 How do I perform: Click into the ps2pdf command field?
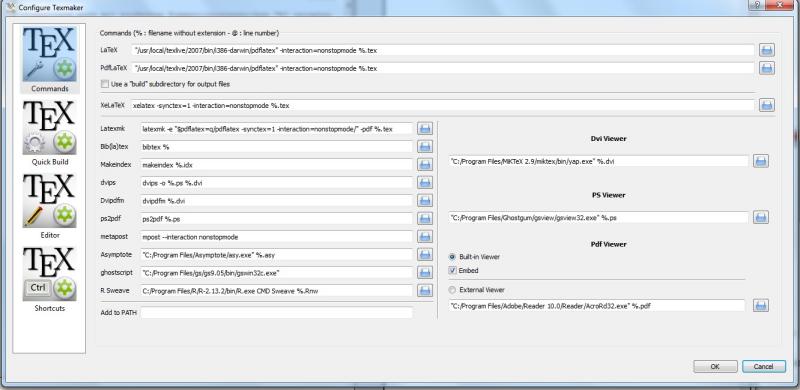pyautogui.click(x=276, y=218)
